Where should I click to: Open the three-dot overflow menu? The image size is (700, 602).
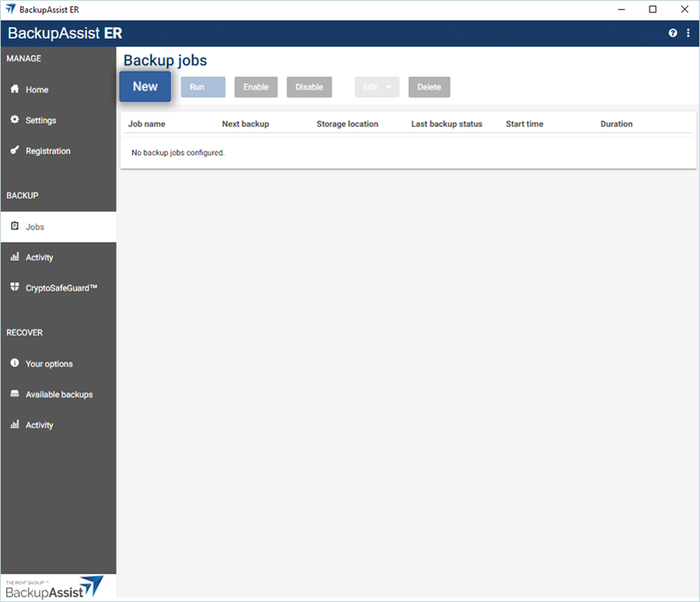click(688, 33)
